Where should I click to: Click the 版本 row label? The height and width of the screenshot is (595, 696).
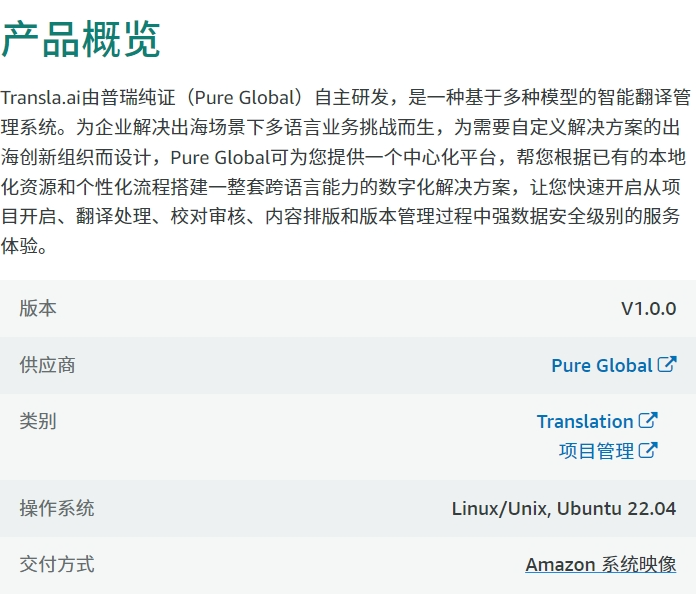tap(38, 309)
